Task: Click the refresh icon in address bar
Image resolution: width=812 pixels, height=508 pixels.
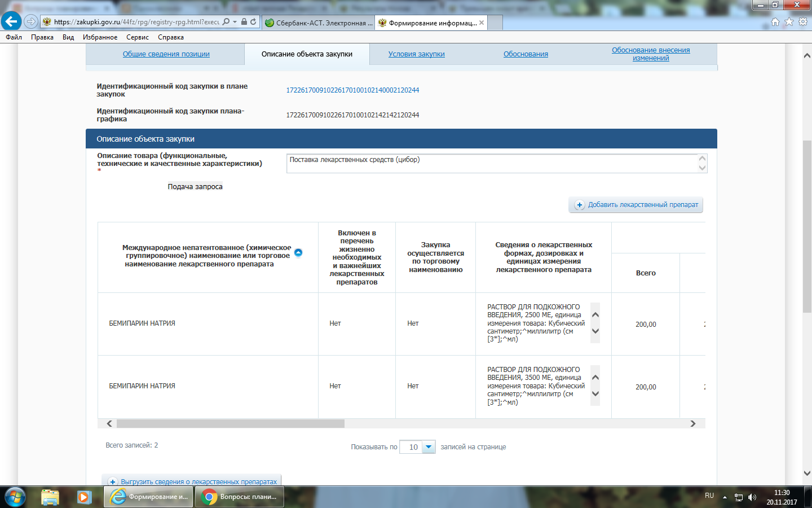Action: tap(253, 22)
